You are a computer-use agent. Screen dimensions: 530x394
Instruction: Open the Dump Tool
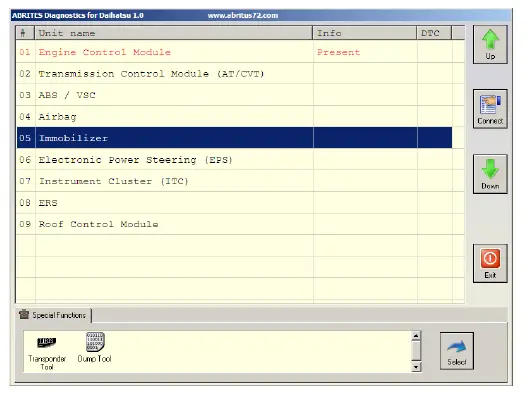click(95, 348)
